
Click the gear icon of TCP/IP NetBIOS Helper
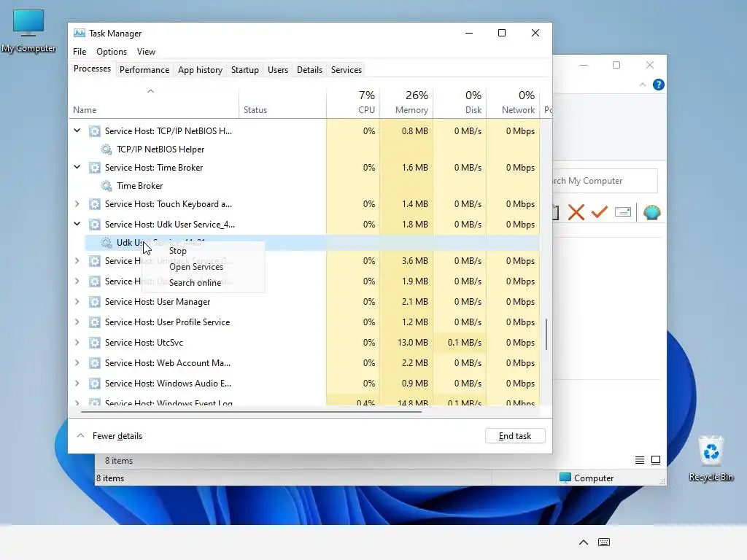pyautogui.click(x=107, y=149)
